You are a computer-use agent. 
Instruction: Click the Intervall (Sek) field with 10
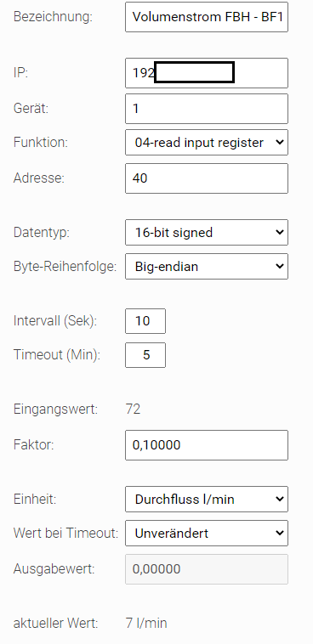click(x=145, y=321)
